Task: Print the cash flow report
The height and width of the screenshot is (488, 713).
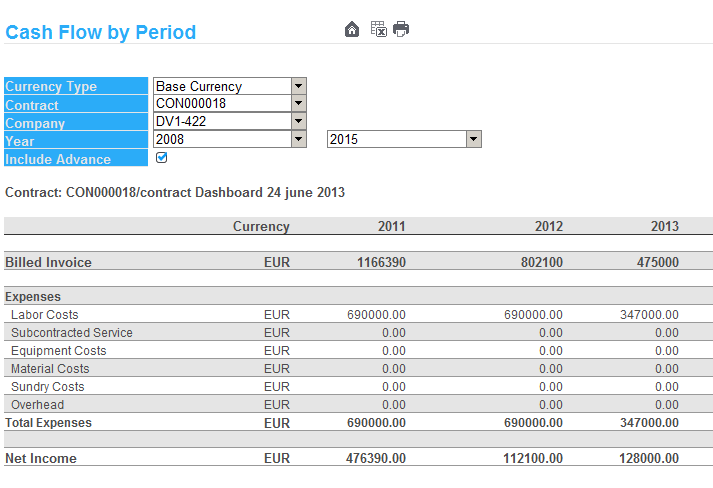Action: pyautogui.click(x=401, y=29)
